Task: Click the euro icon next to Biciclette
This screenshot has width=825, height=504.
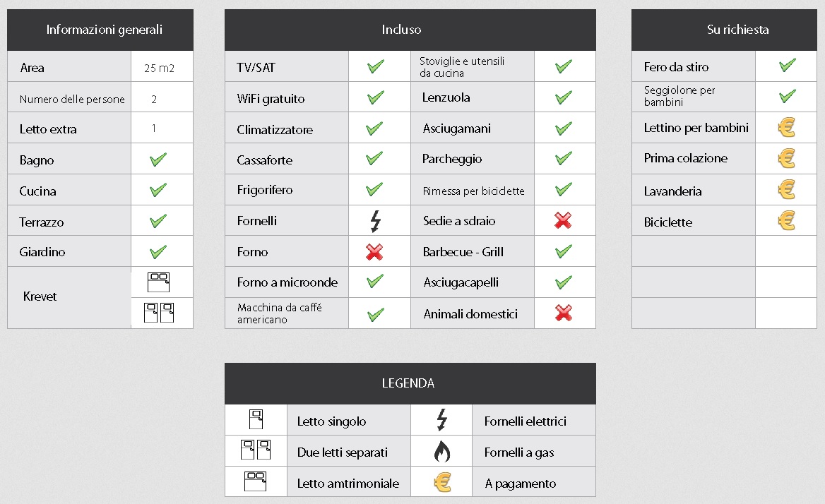Action: coord(787,221)
